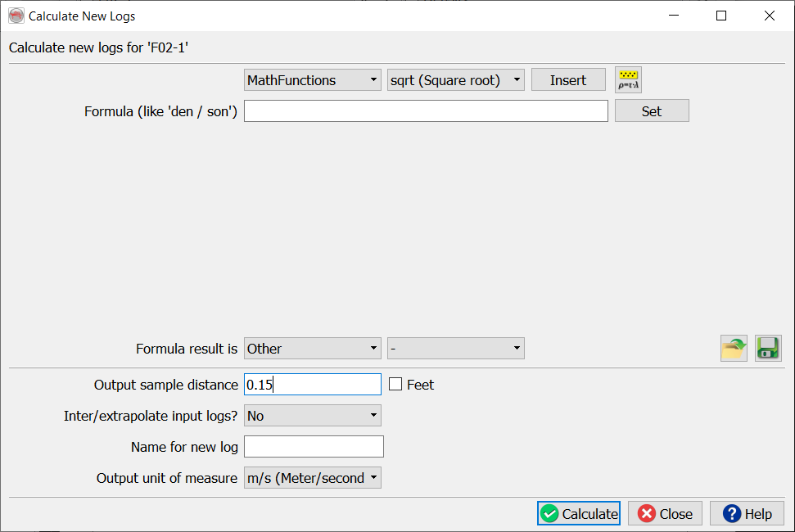Open the Output unit of measure dropdown

pyautogui.click(x=313, y=478)
